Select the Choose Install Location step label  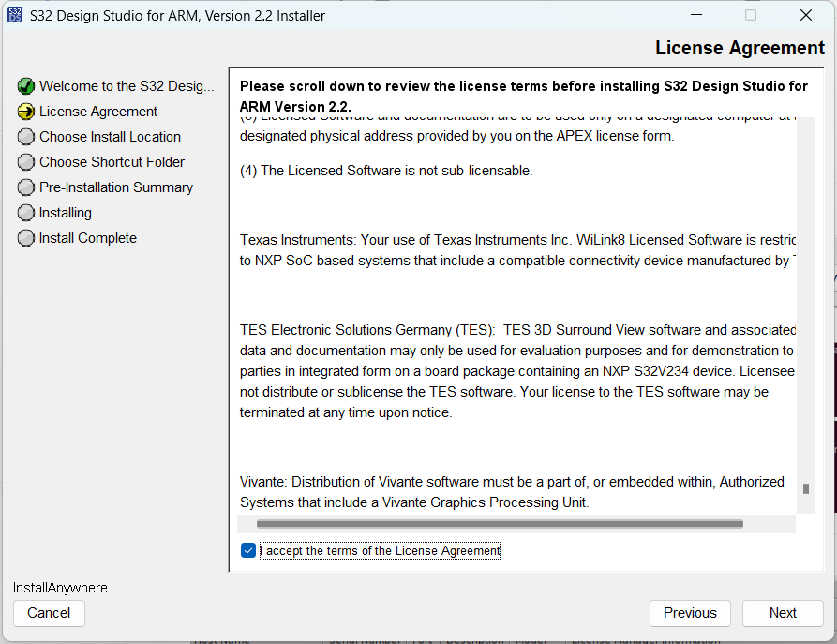110,137
